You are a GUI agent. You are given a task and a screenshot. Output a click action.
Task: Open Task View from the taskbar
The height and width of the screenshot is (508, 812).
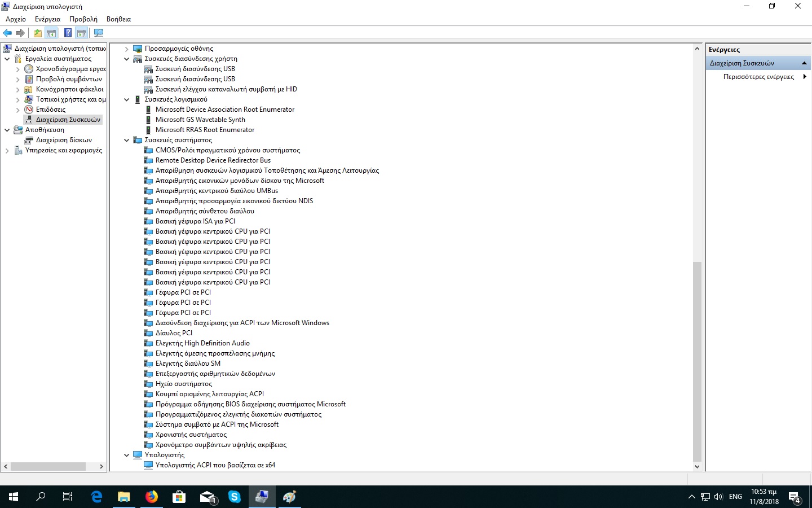coord(68,497)
